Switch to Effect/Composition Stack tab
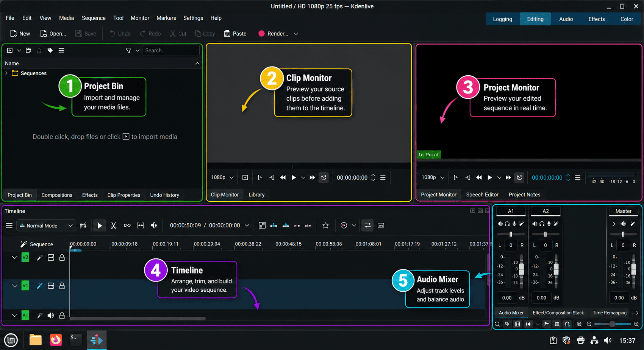This screenshot has width=644, height=350. coord(558,313)
